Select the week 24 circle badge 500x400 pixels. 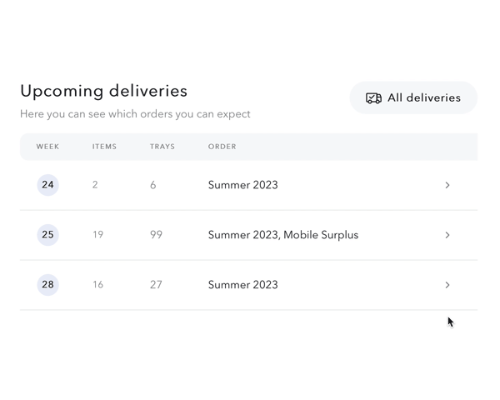(x=48, y=185)
